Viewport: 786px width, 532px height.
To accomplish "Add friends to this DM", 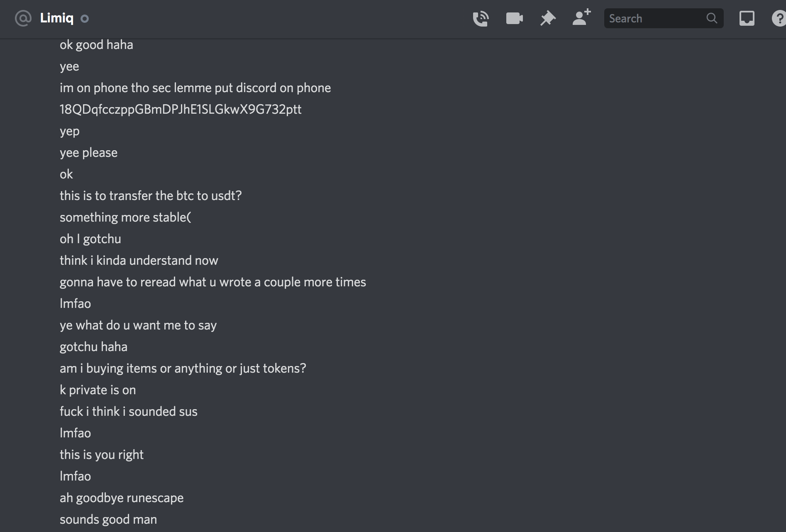I will click(x=581, y=18).
